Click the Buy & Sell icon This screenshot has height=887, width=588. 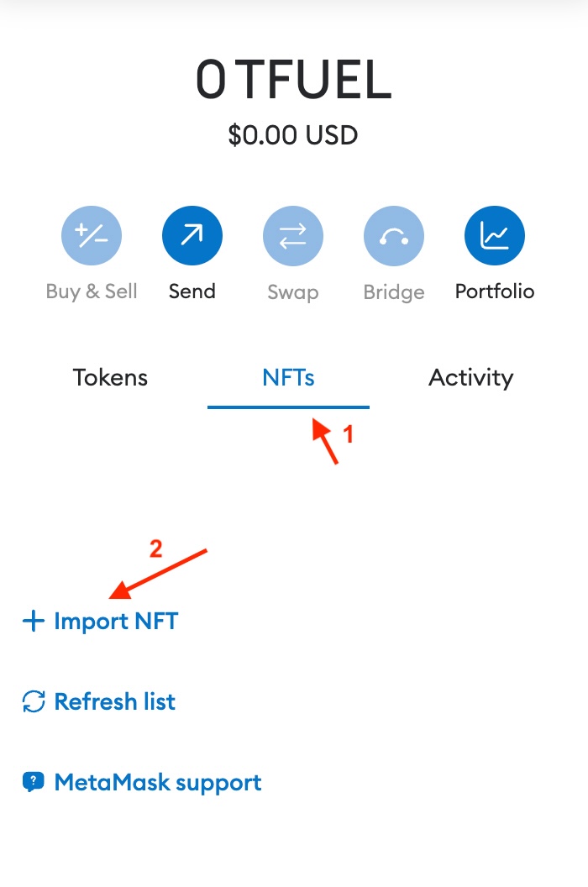[91, 235]
